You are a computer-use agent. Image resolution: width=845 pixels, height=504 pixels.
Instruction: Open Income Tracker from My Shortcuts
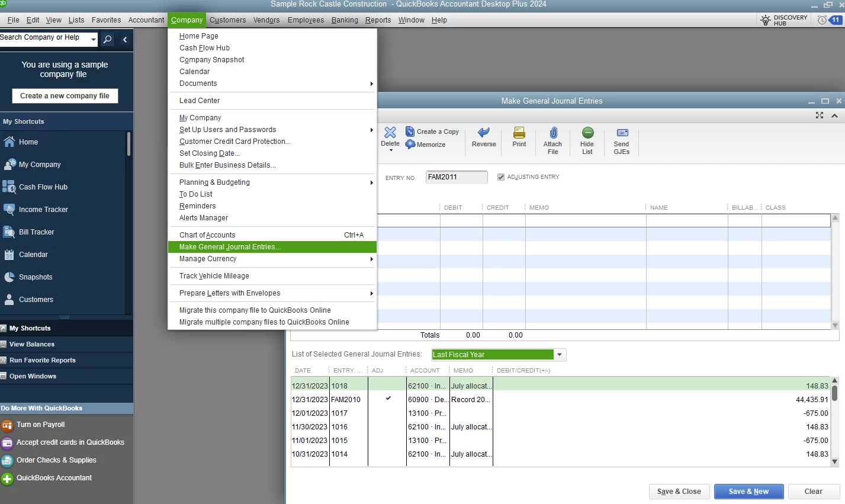[x=43, y=210]
